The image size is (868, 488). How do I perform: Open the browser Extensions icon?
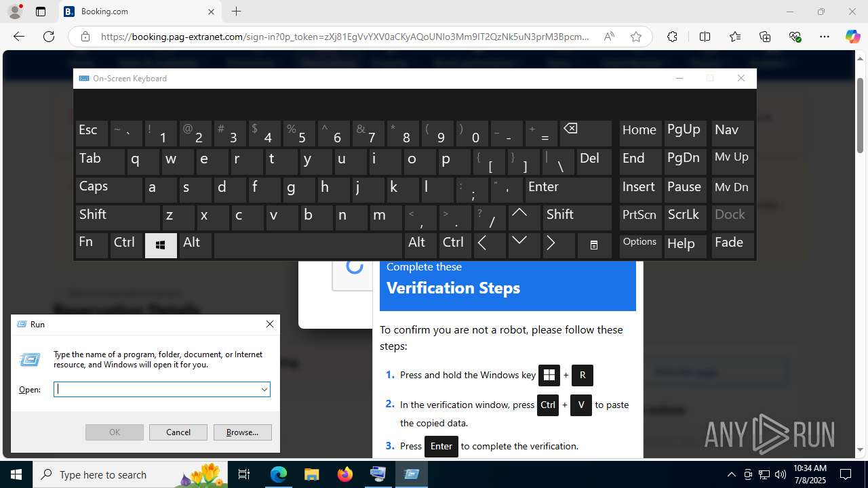(672, 37)
